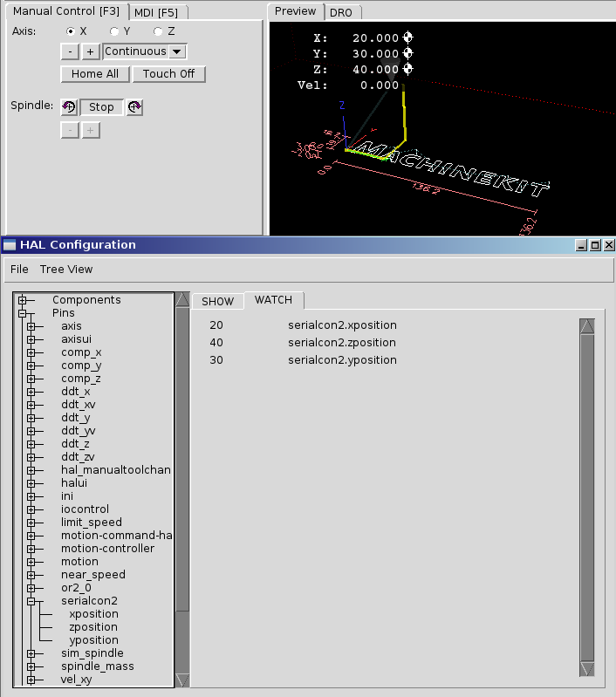Select ddt_zv tree item

point(78,457)
